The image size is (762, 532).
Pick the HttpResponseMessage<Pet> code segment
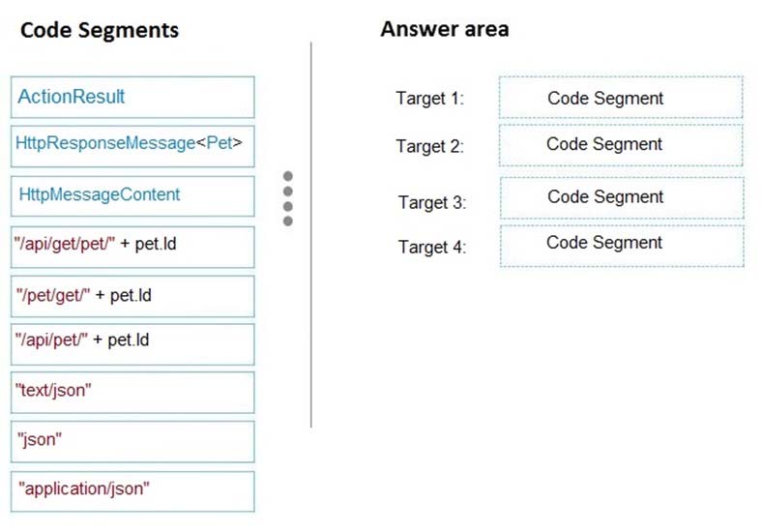(x=132, y=146)
